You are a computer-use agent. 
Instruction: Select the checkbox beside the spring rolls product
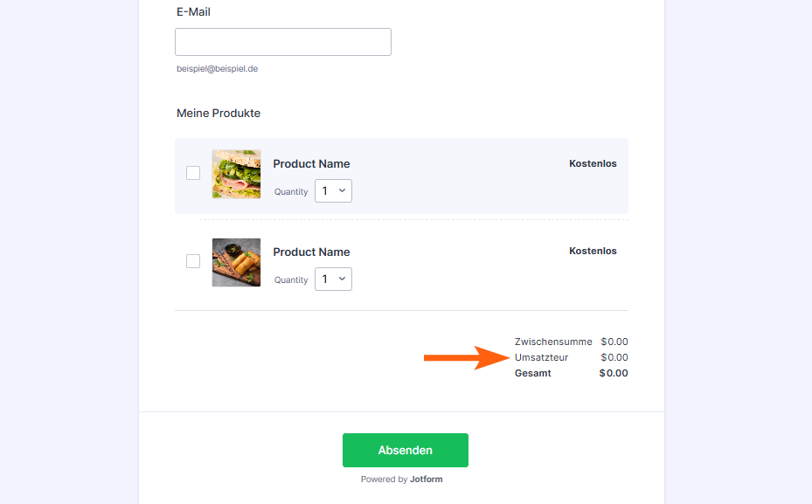[193, 261]
